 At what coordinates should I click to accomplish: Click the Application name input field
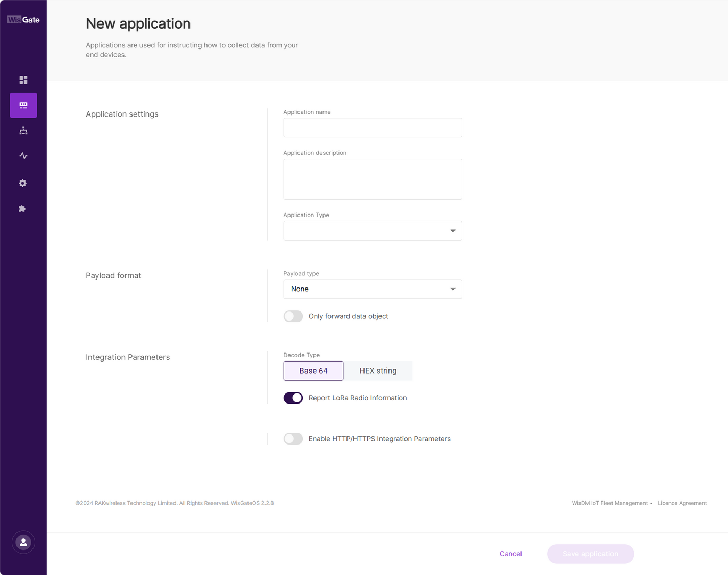tap(373, 128)
